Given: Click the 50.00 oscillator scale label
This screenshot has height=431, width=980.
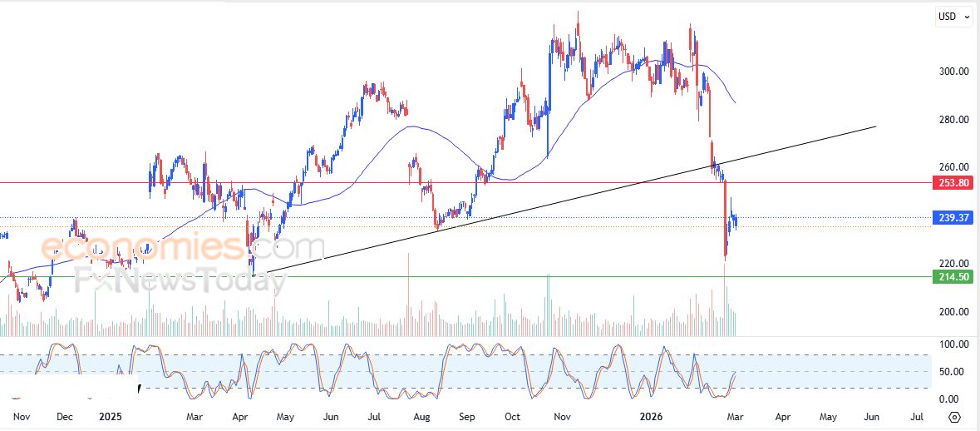Looking at the screenshot, I should click(x=952, y=372).
